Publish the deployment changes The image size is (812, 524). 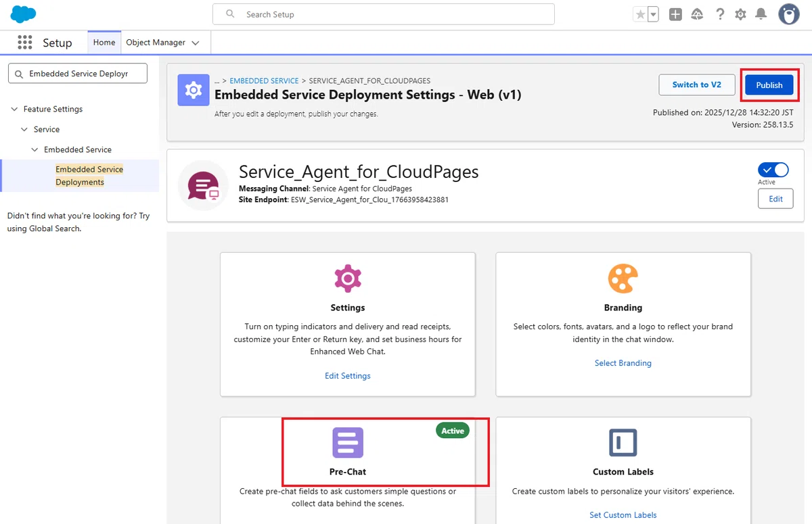tap(769, 85)
